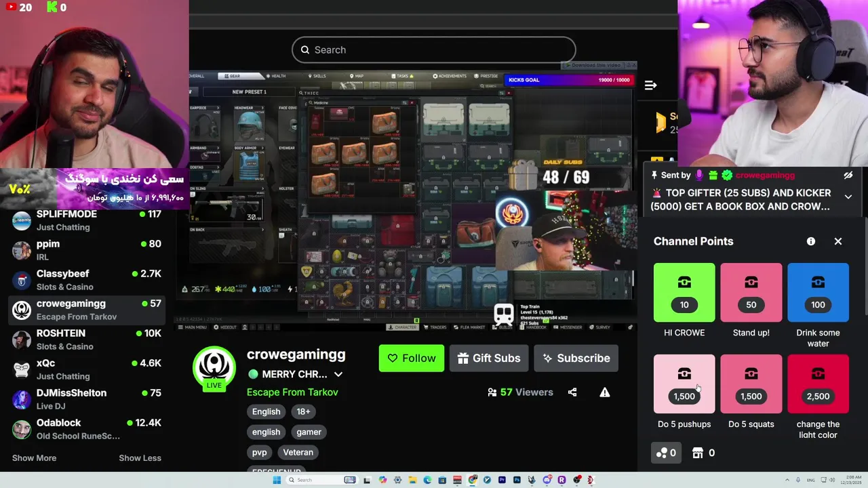The width and height of the screenshot is (868, 488).
Task: Expand the pinned TOP GIFTER message
Action: tap(848, 197)
